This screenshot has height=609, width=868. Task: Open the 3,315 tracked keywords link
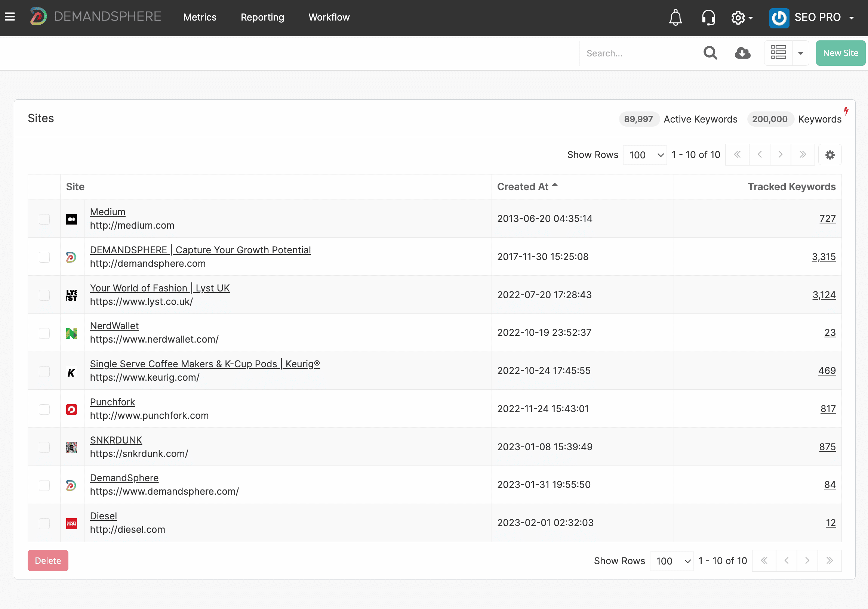pyautogui.click(x=824, y=257)
